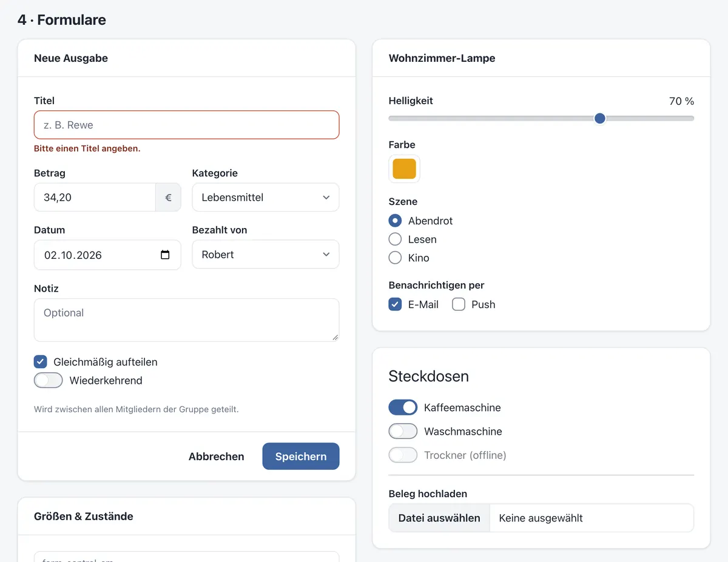Click the 'Beleg hochladen' label
Screen dimensions: 728x562
428,493
